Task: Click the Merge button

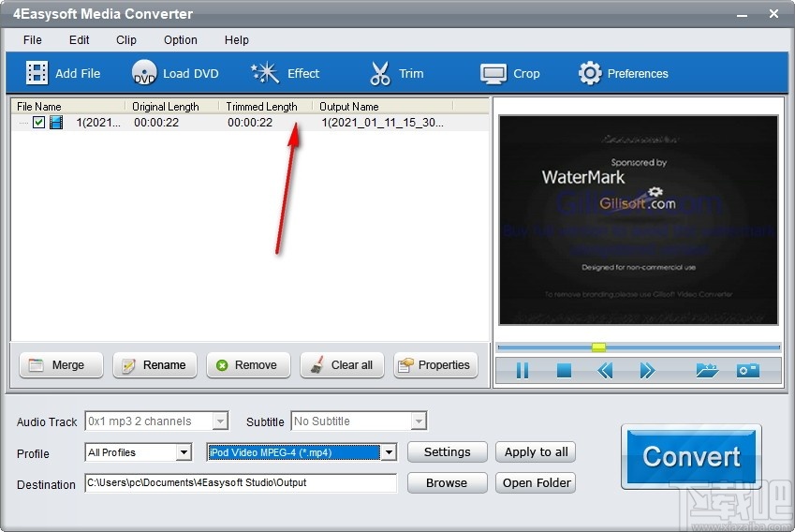Action: (61, 365)
